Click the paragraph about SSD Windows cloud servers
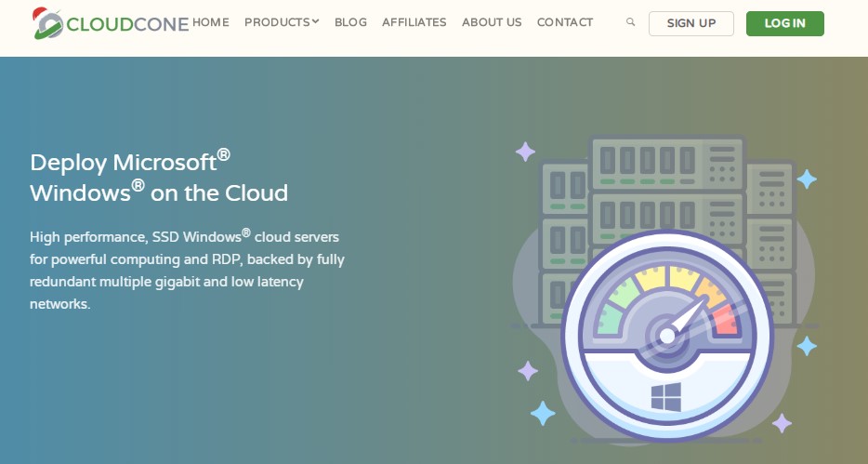 coord(187,270)
